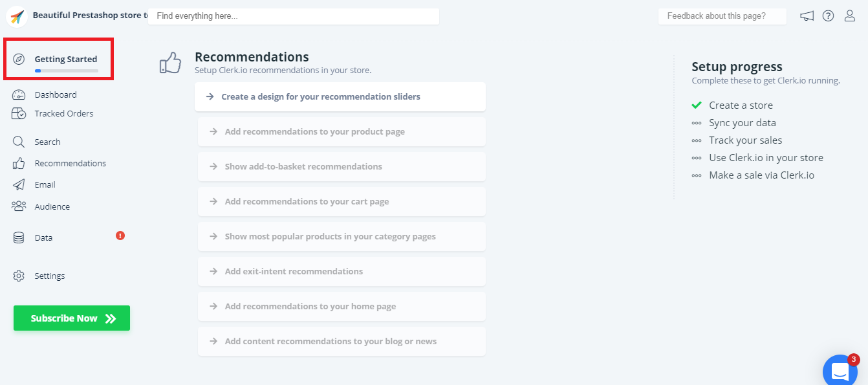Viewport: 868px width, 385px height.
Task: Click the Settings gear icon
Action: pos(19,276)
